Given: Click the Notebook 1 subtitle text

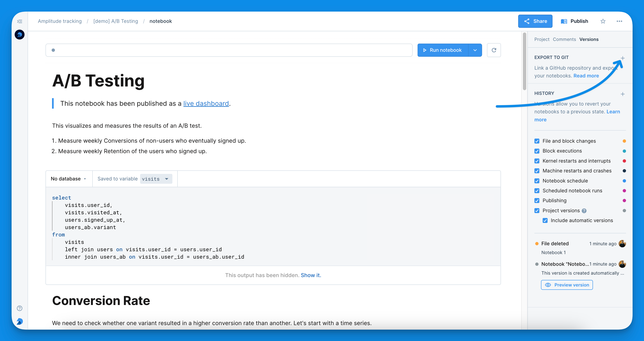Looking at the screenshot, I should tap(553, 253).
